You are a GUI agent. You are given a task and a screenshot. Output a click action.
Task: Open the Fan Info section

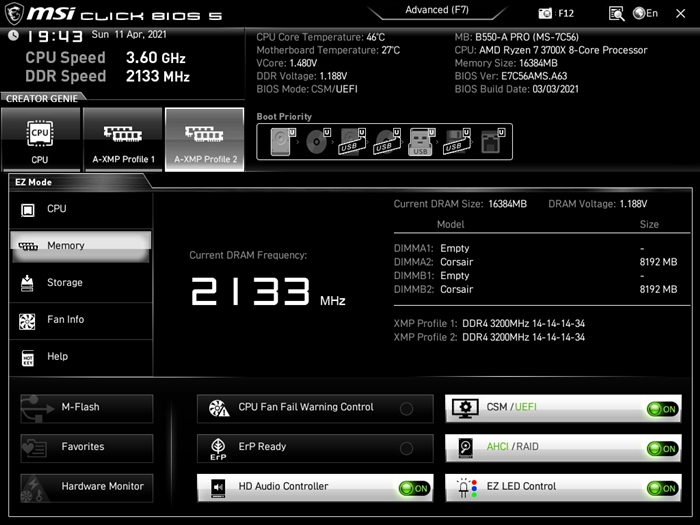80,320
